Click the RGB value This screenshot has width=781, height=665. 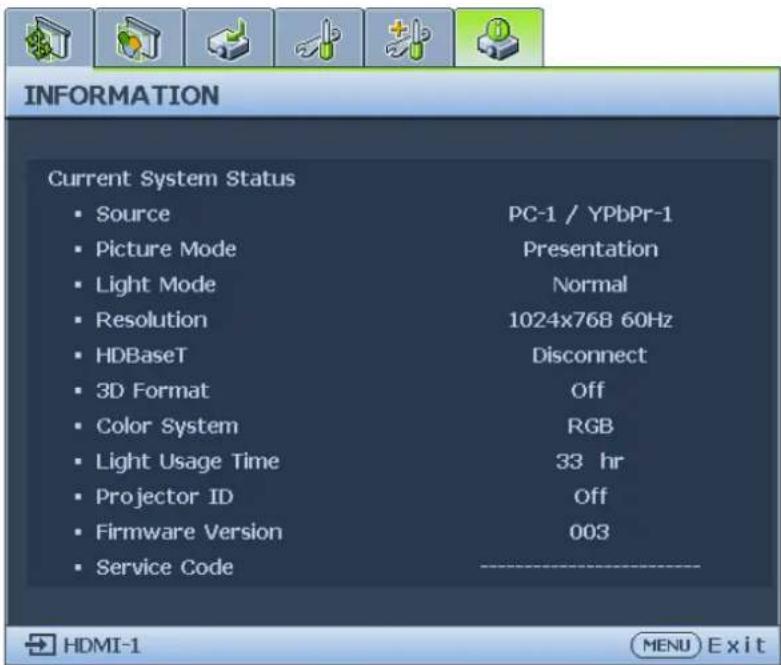(x=590, y=426)
